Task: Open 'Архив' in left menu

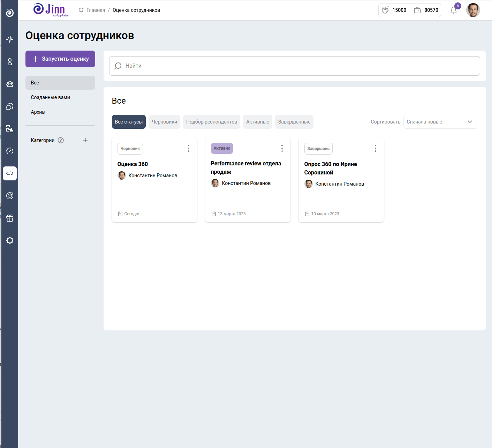Action: [x=38, y=112]
